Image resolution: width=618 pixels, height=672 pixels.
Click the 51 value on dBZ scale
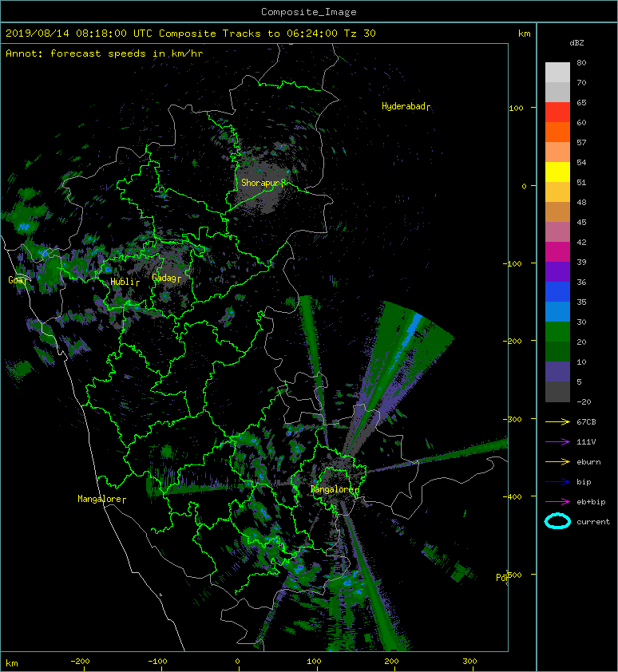[x=581, y=182]
